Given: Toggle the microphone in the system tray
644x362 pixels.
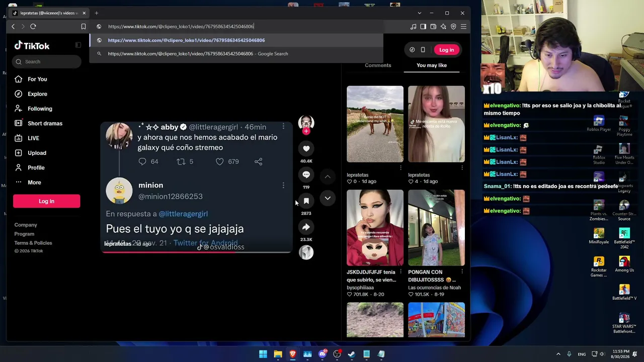Looking at the screenshot, I should pos(569,354).
